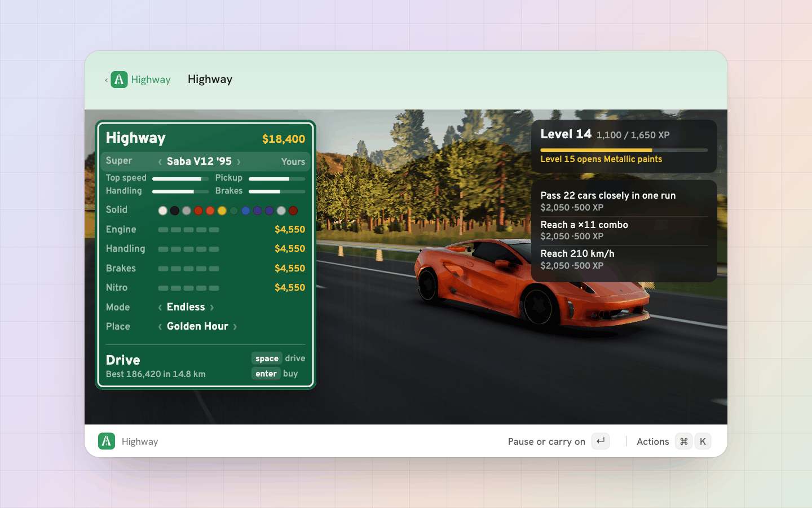Click the Super class label
This screenshot has width=812, height=508.
(x=119, y=161)
